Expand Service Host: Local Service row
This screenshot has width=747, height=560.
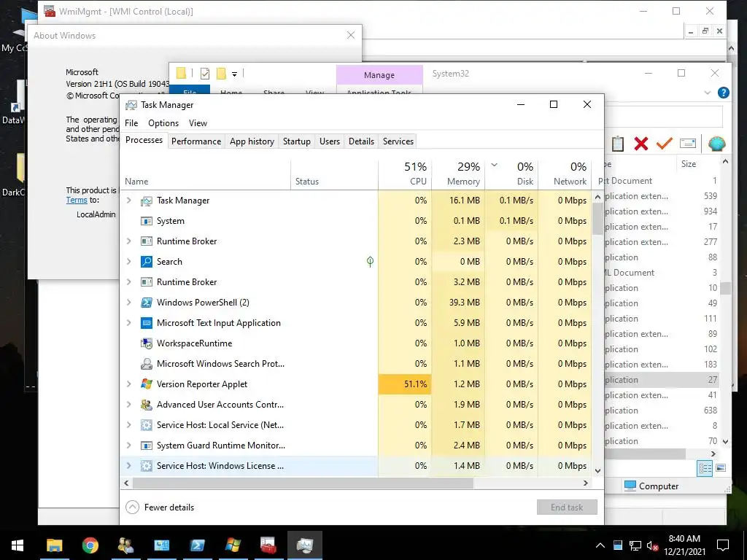[x=128, y=425]
